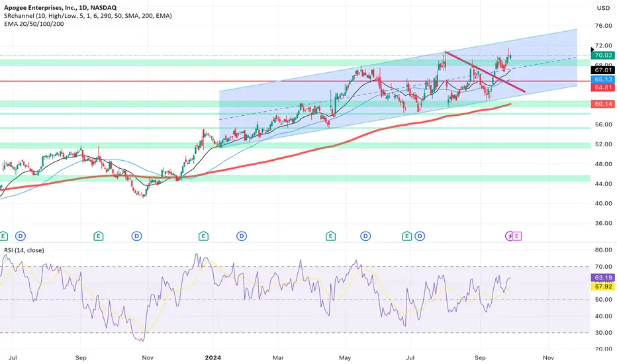The width and height of the screenshot is (617, 364).
Task: Click the black arrow marker on price axis
Action: point(593,50)
